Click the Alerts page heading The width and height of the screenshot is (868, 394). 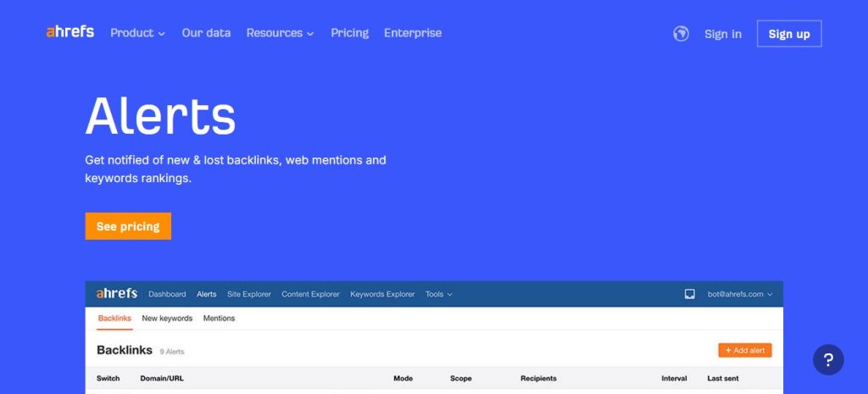(x=160, y=115)
